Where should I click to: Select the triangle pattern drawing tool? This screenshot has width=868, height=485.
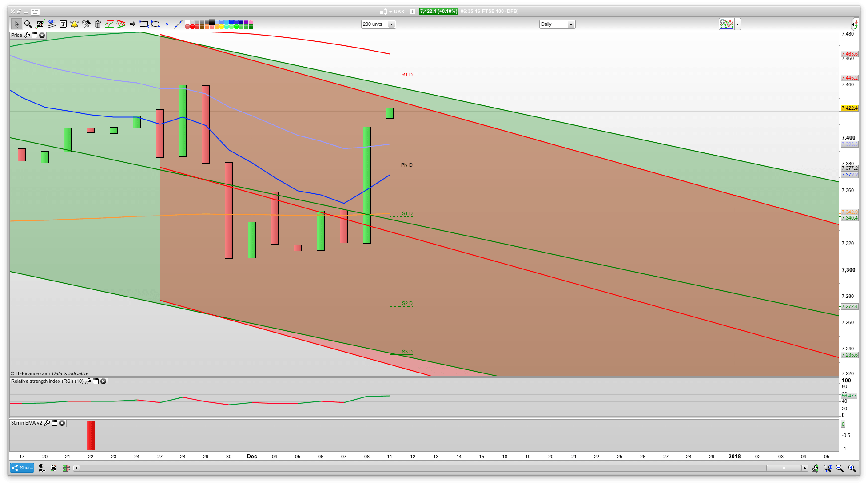(120, 24)
